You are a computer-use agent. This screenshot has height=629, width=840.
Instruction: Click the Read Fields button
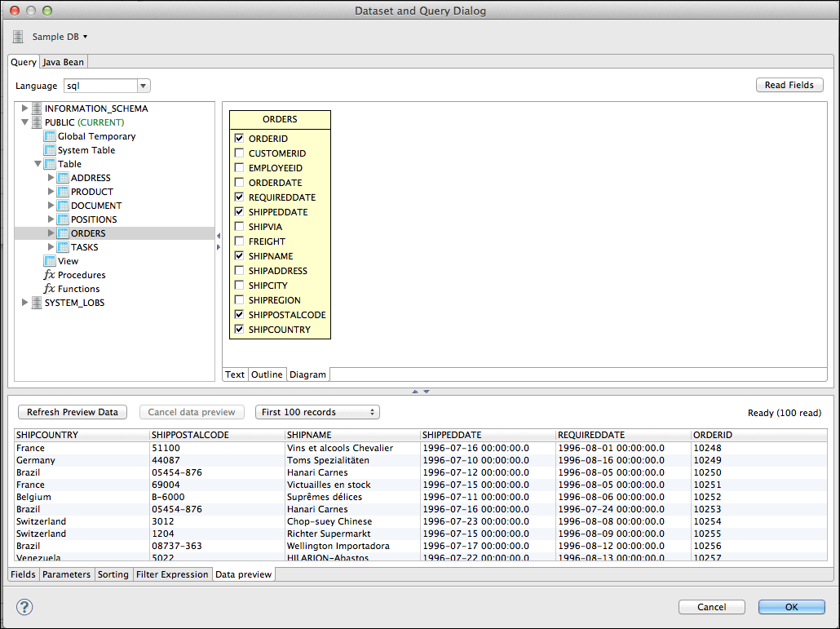(789, 85)
